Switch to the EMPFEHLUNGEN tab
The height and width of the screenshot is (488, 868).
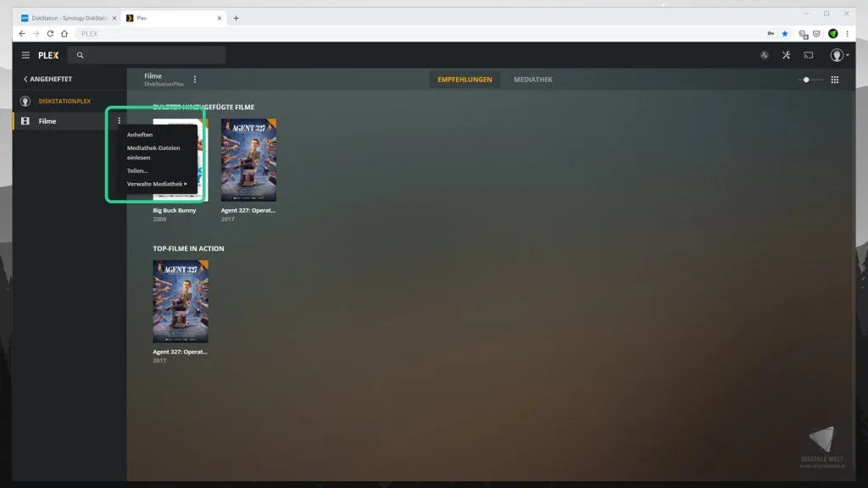(465, 80)
